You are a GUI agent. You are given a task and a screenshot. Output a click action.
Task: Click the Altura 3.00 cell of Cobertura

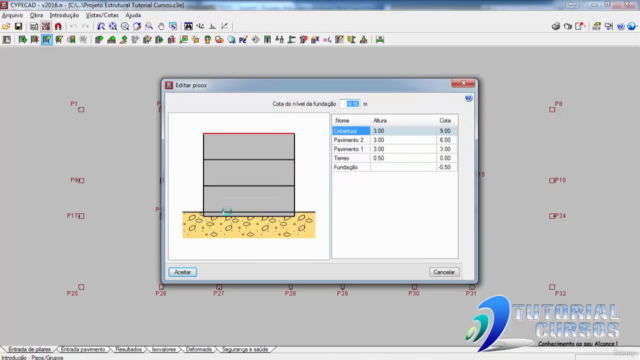click(403, 131)
